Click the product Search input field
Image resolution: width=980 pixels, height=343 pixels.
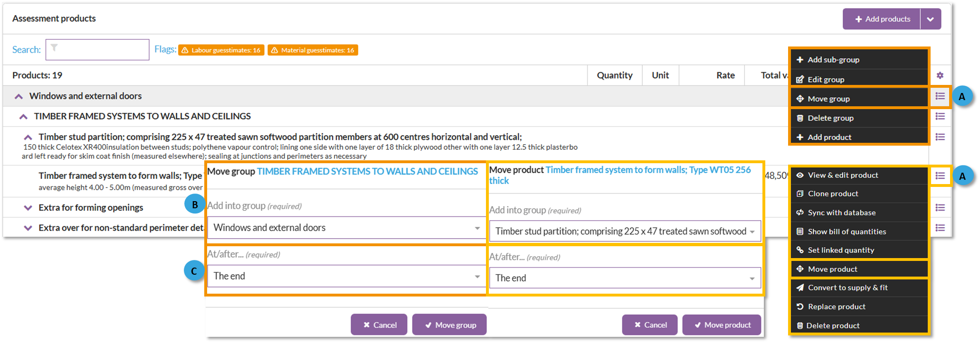coord(97,50)
